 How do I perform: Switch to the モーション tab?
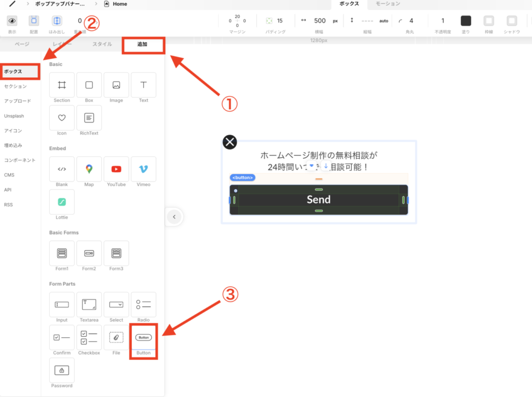[x=388, y=4]
